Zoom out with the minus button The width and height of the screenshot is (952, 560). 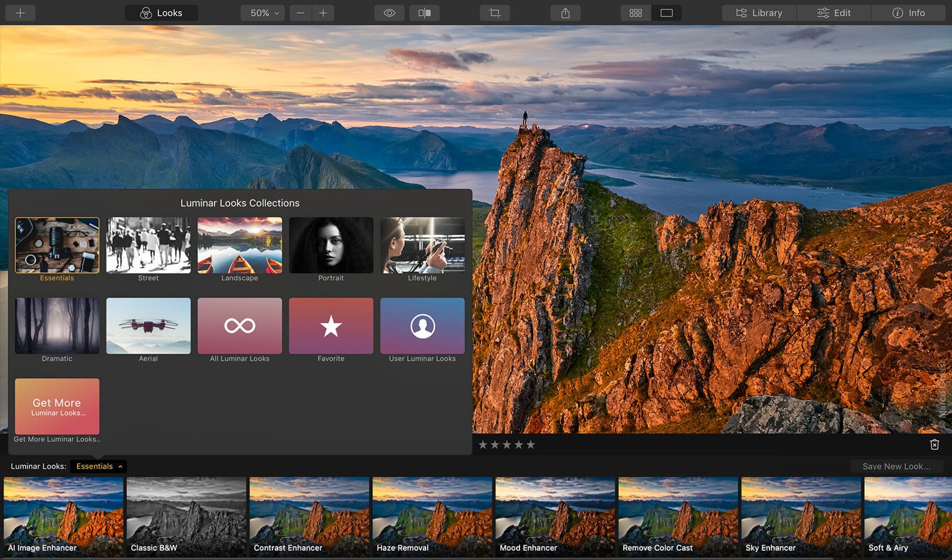pos(300,12)
